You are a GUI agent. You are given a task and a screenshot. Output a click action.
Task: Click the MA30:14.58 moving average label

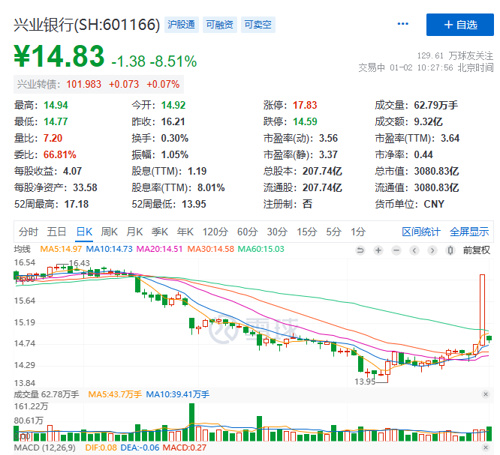click(x=211, y=249)
